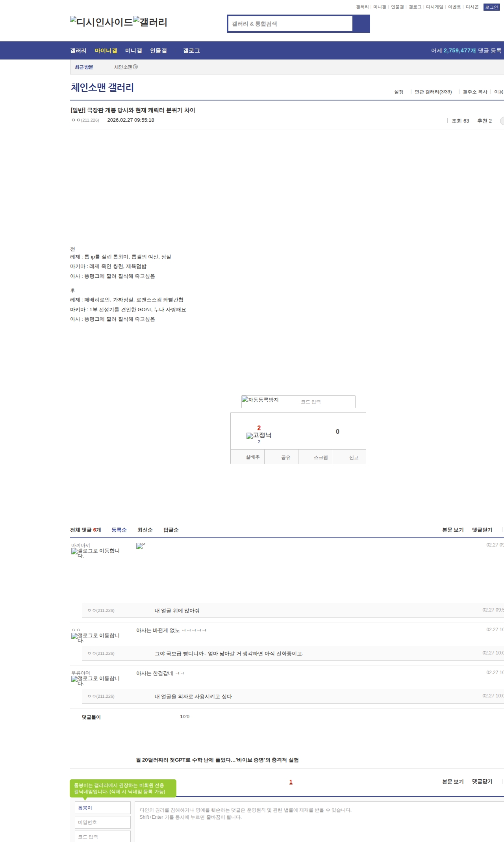Click the comment '아사는 한결같네 ㅋㅋ'
Viewport: 504px width, 842px height.
160,673
